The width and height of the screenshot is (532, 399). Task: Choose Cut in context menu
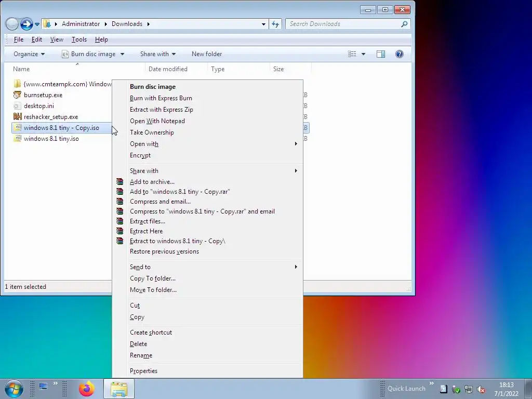pyautogui.click(x=208, y=305)
